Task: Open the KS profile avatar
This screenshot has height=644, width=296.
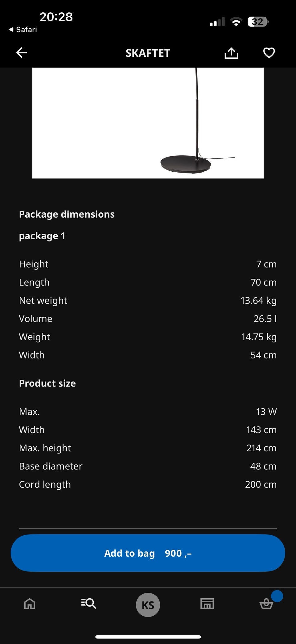Action: [148, 605]
